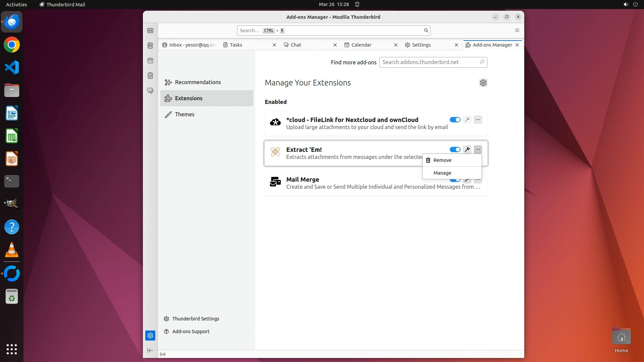Disable the *cloud FileLink extension toggle
Image resolution: width=644 pixels, height=362 pixels.
point(455,120)
